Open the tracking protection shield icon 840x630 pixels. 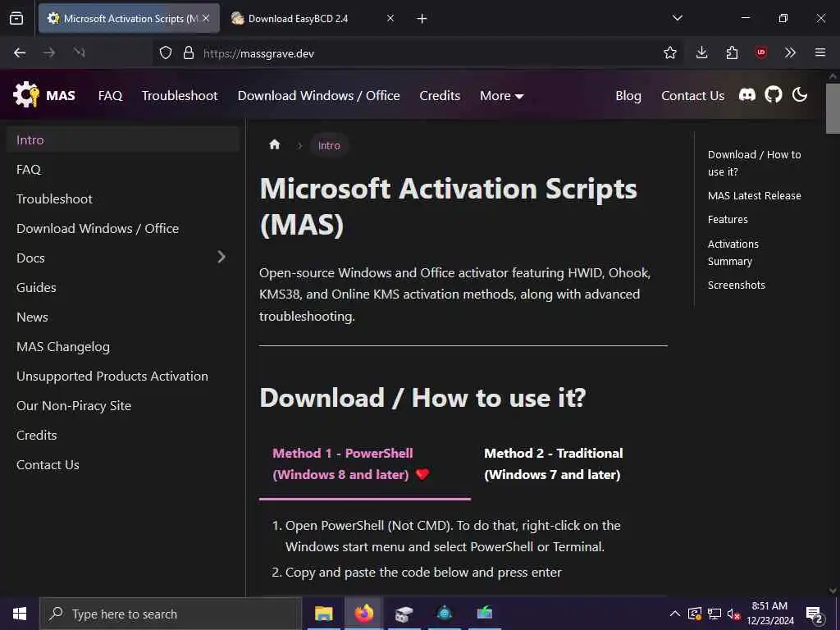(x=166, y=53)
